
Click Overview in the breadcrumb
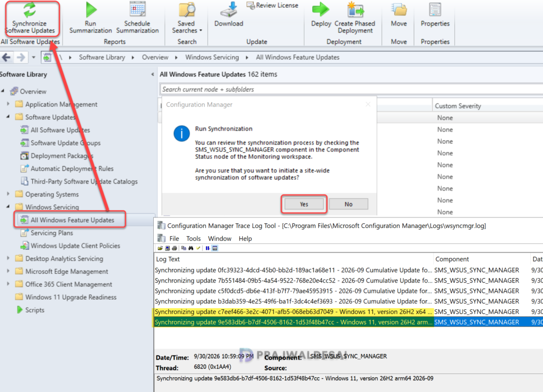[155, 57]
